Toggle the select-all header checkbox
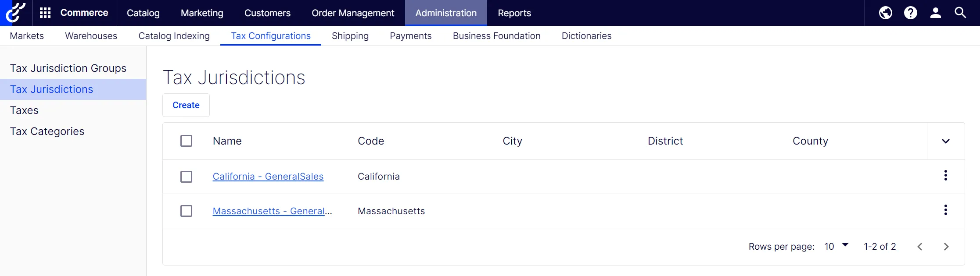Viewport: 980px width, 276px height. click(187, 141)
